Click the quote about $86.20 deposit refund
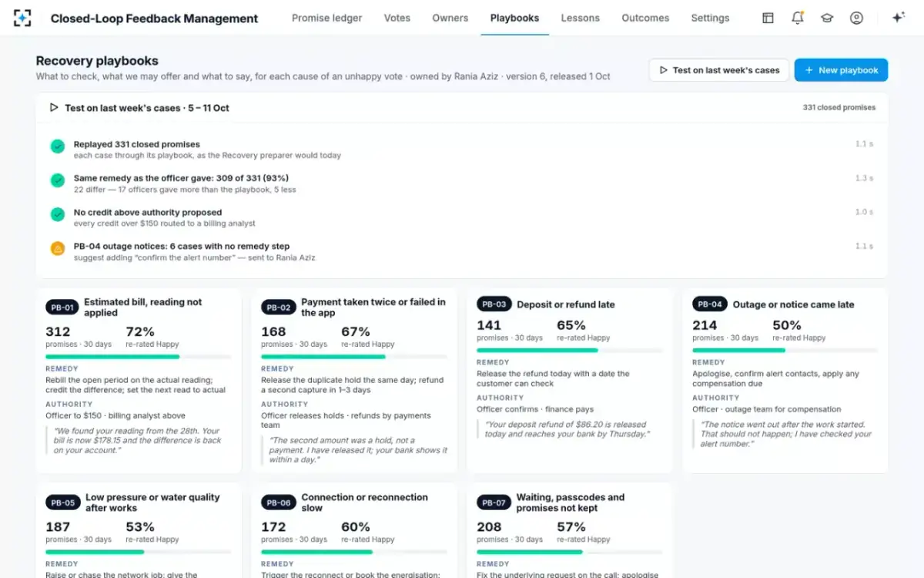The width and height of the screenshot is (924, 578). point(567,429)
